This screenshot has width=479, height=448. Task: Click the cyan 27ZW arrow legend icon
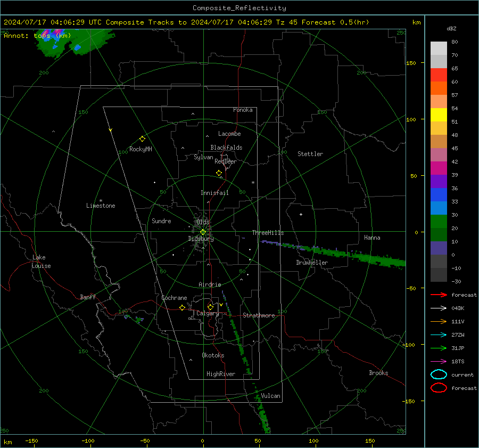[439, 335]
